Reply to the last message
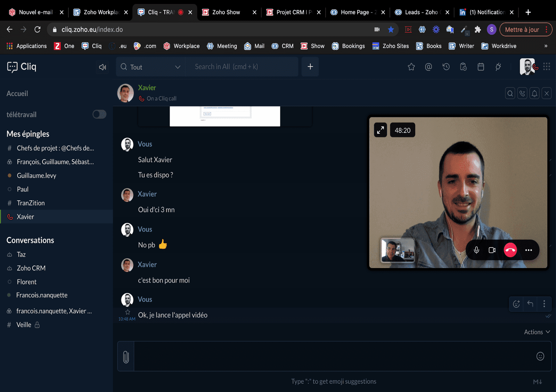 point(530,304)
